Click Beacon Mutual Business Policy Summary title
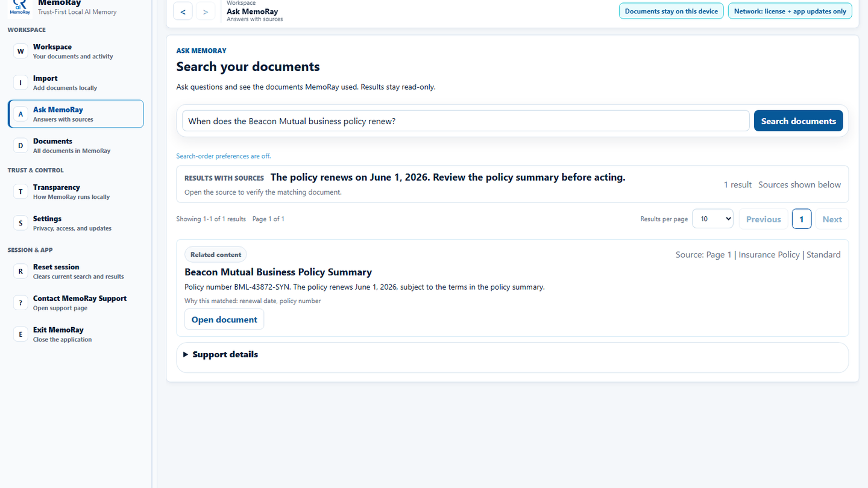 (x=278, y=272)
